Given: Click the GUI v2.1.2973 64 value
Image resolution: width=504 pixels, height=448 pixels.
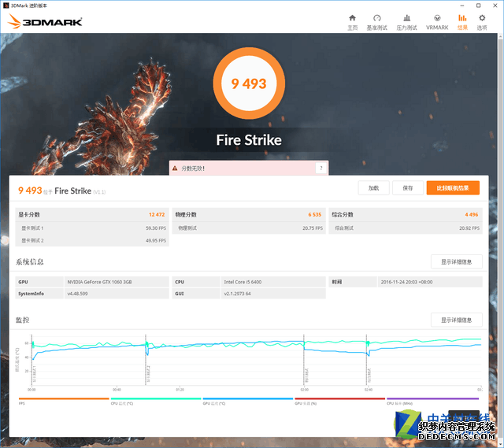Looking at the screenshot, I should (x=237, y=294).
